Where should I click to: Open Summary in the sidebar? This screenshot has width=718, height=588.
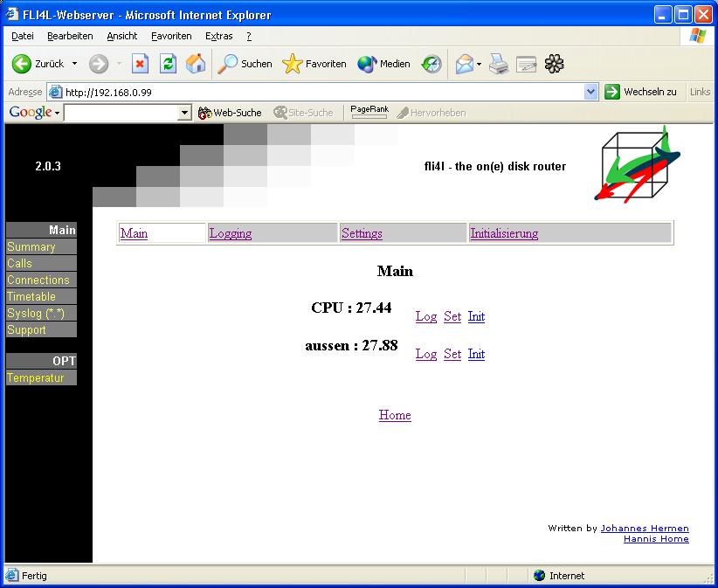point(41,247)
